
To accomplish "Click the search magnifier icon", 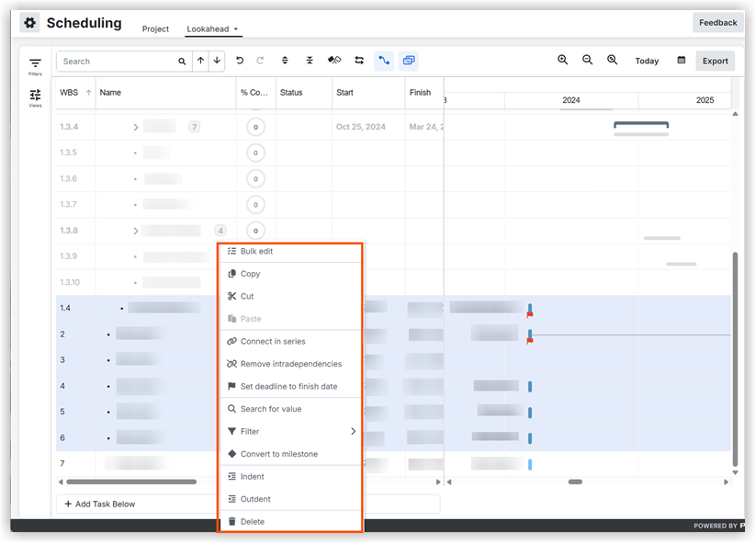I will 182,62.
